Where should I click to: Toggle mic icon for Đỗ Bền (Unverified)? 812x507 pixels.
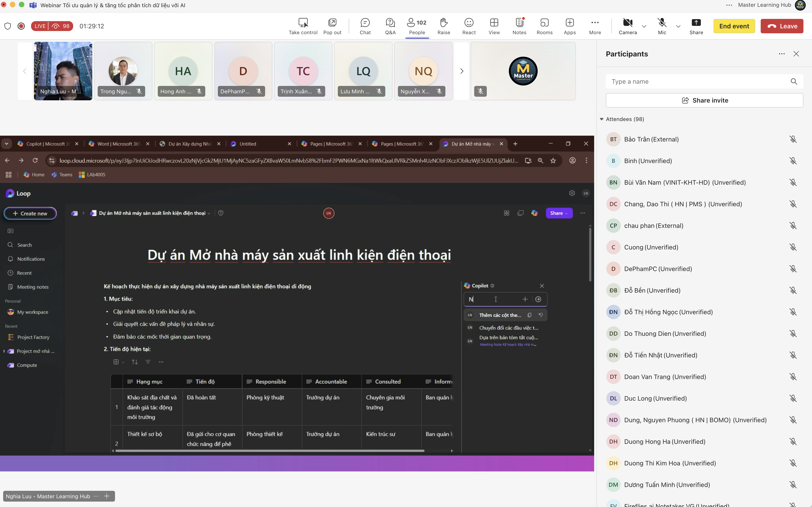[x=793, y=290]
